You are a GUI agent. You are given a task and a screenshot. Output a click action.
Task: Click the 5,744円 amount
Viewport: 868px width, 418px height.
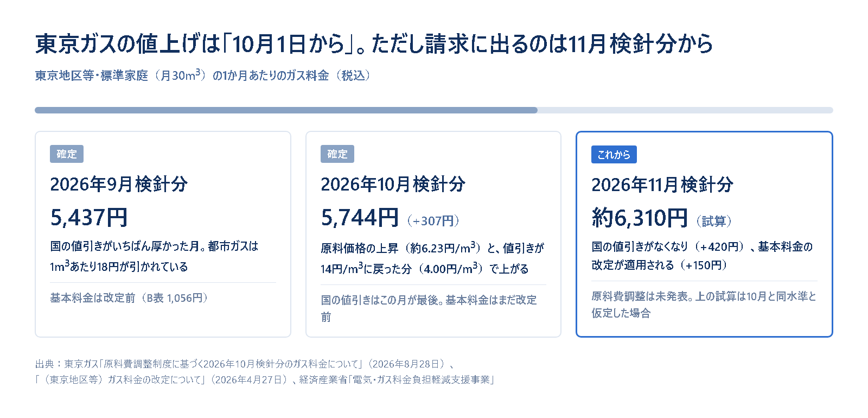coord(360,218)
